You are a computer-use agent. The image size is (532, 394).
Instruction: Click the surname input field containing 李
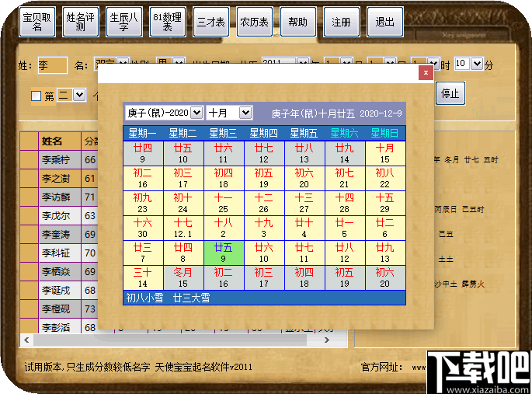coord(53,65)
